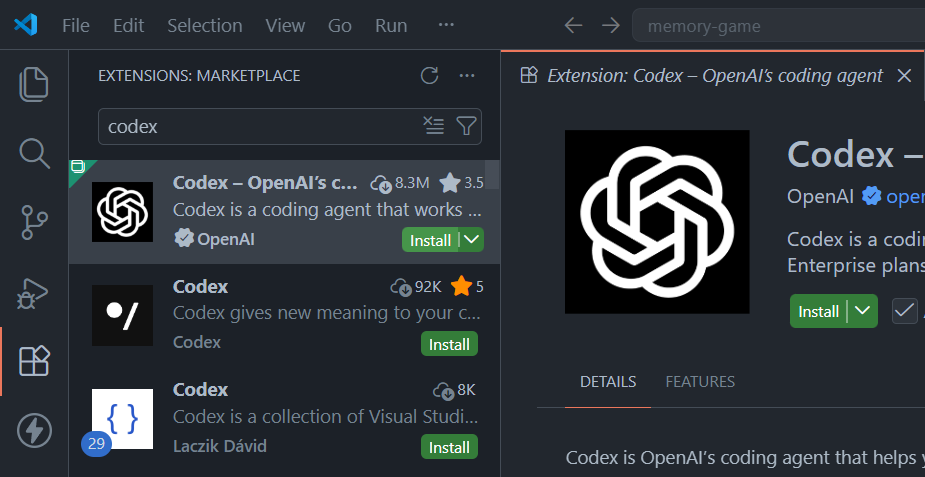Click the 92K download count
The width and height of the screenshot is (925, 477).
[428, 287]
